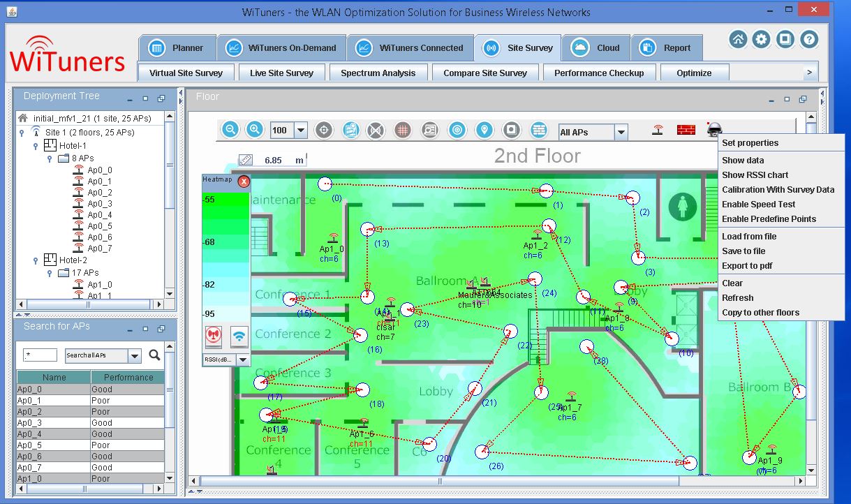Click the ID card toolbar icon
Image resolution: width=851 pixels, height=504 pixels.
pyautogui.click(x=429, y=130)
